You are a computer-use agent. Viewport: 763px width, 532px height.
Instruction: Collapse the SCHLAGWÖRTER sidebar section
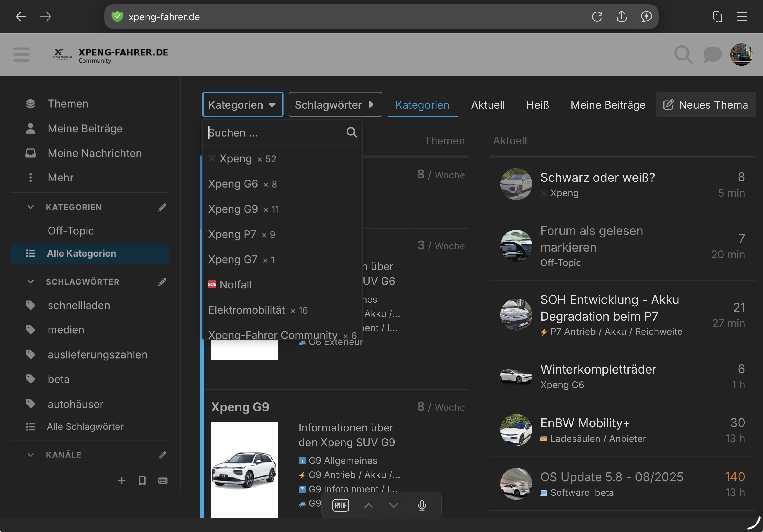click(30, 282)
